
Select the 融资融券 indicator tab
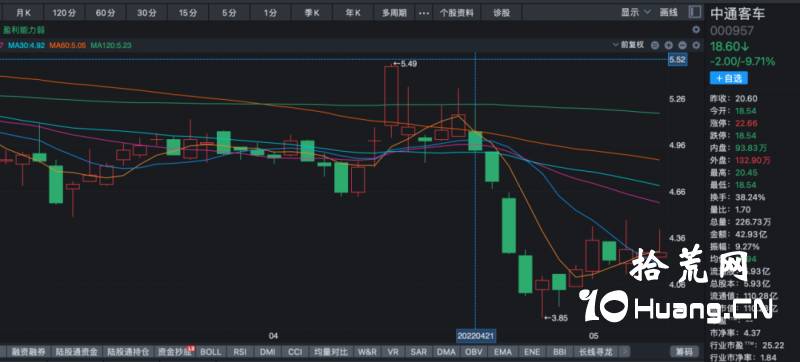click(29, 352)
